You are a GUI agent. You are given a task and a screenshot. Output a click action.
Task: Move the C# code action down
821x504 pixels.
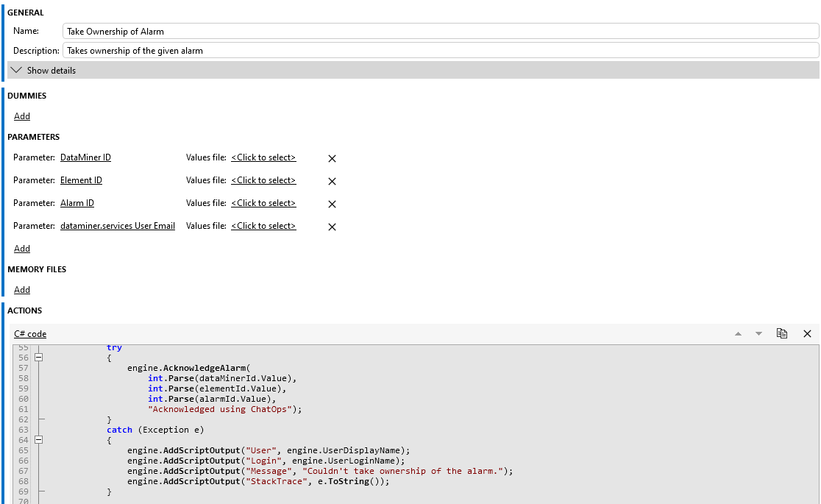tap(758, 334)
